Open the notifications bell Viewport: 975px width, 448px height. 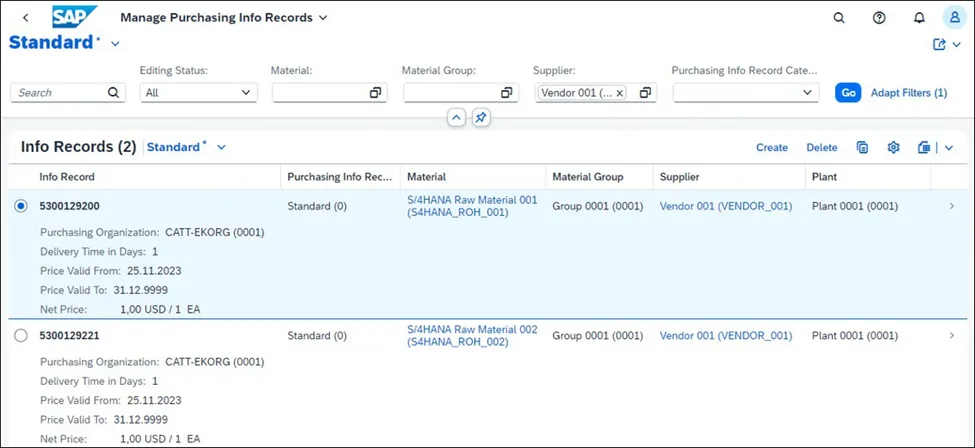(x=919, y=18)
